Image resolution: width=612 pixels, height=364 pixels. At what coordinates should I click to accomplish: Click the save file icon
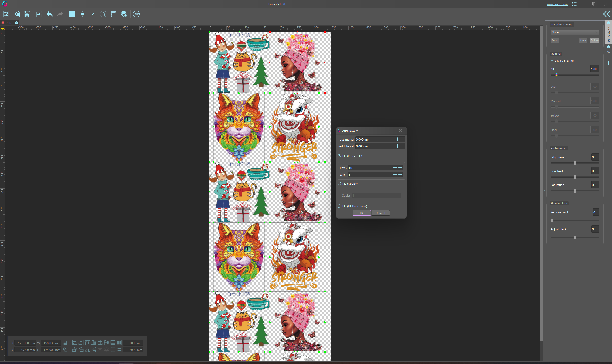27,14
